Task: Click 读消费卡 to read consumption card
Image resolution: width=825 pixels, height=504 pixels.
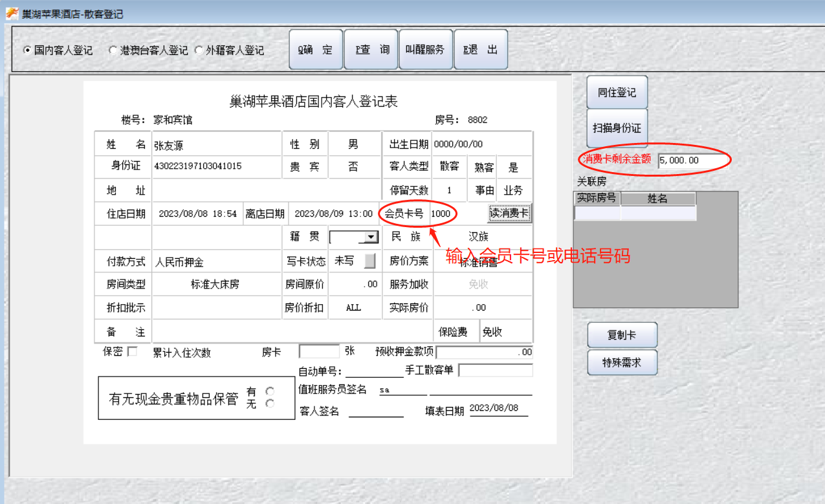Action: [509, 213]
